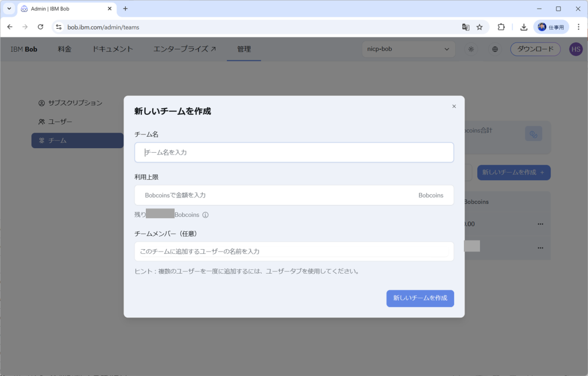Select the Admin | IBM Bob browser tab
The height and width of the screenshot is (376, 588).
(x=67, y=9)
